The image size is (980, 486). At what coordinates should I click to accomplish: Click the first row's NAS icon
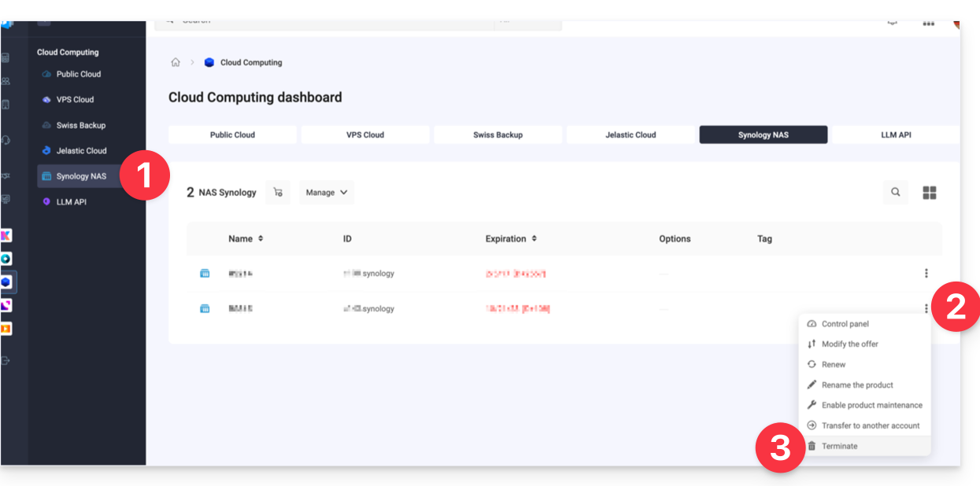coord(205,274)
